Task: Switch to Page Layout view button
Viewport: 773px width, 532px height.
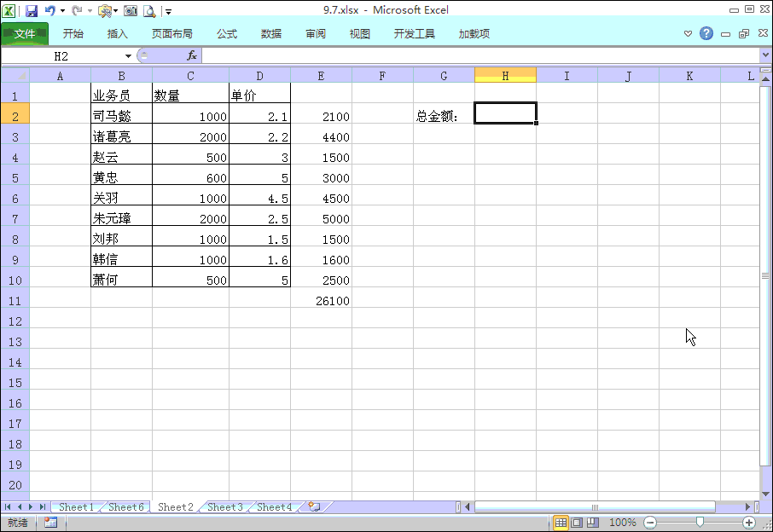Action: click(x=577, y=523)
